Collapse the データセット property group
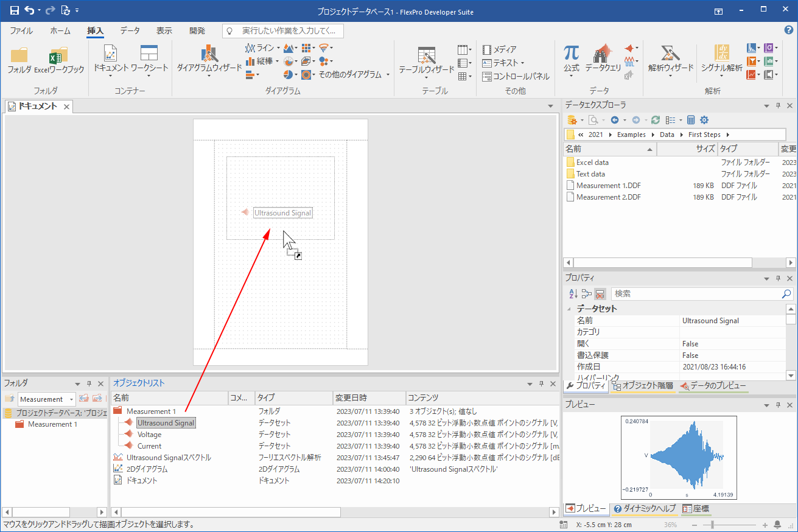798x532 pixels. pyautogui.click(x=570, y=309)
